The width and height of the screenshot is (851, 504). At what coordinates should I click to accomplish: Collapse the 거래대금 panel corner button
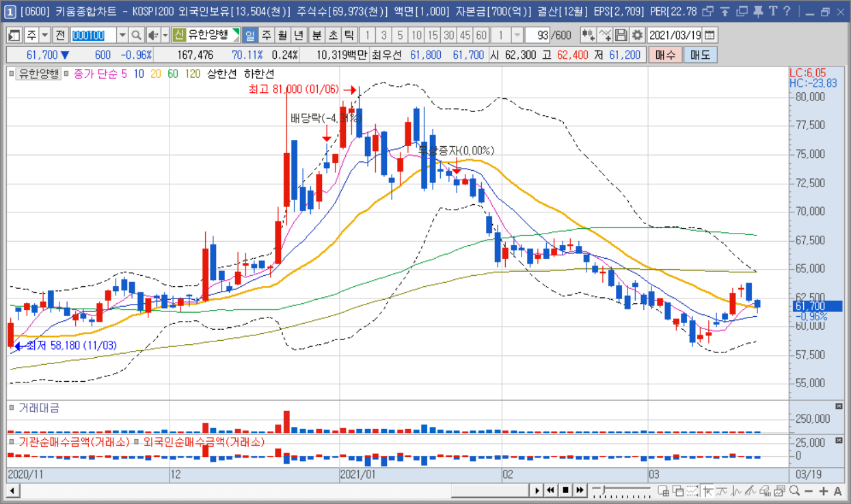tap(839, 406)
